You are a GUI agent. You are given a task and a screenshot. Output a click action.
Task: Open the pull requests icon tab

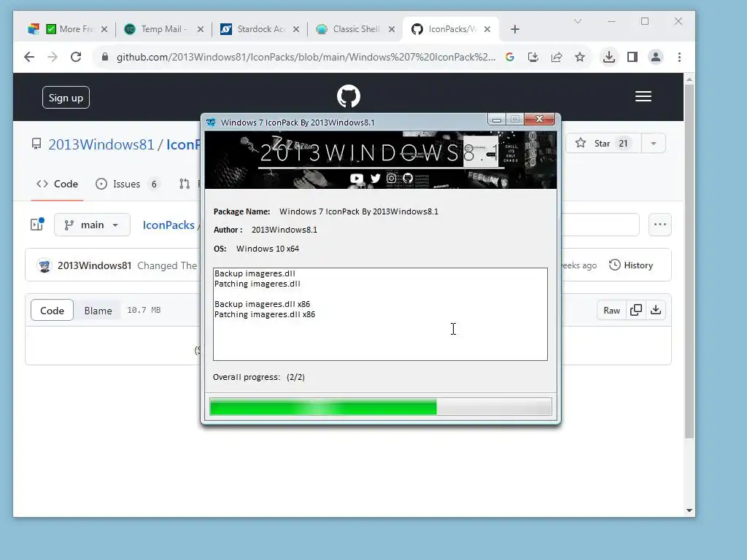pyautogui.click(x=185, y=184)
